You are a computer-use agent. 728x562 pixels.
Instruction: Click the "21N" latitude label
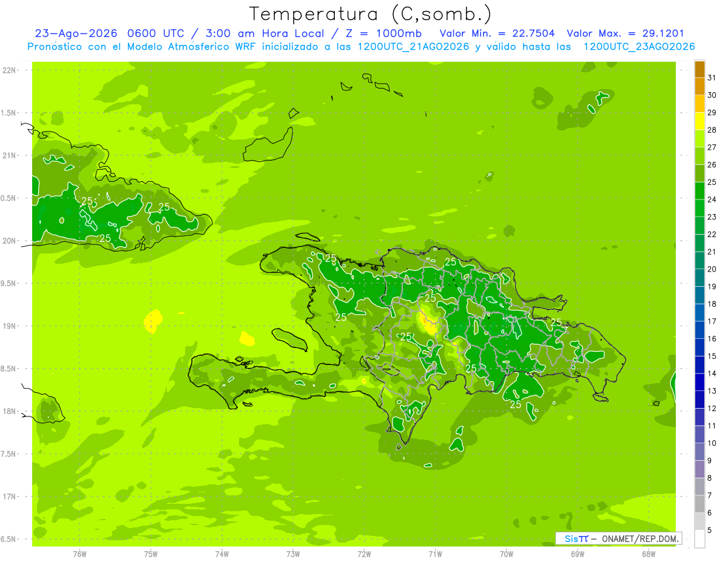[10, 156]
